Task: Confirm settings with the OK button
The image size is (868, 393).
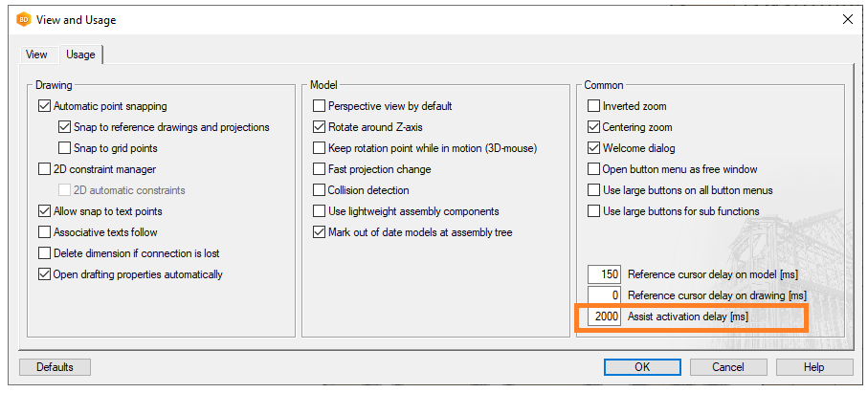Action: coord(642,367)
